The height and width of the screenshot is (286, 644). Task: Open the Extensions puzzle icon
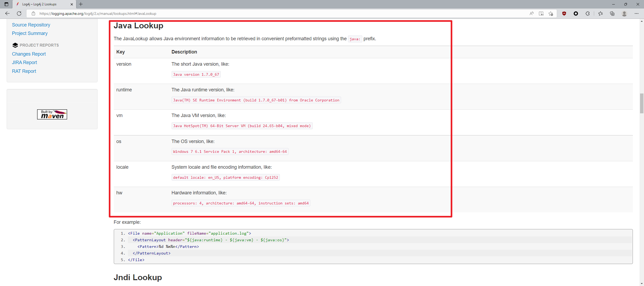pyautogui.click(x=588, y=14)
